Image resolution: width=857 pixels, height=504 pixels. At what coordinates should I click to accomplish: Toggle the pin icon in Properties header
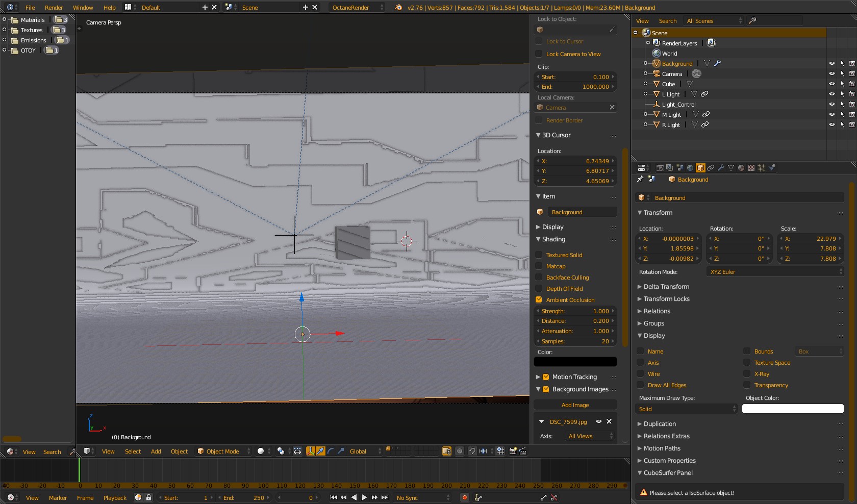[640, 180]
